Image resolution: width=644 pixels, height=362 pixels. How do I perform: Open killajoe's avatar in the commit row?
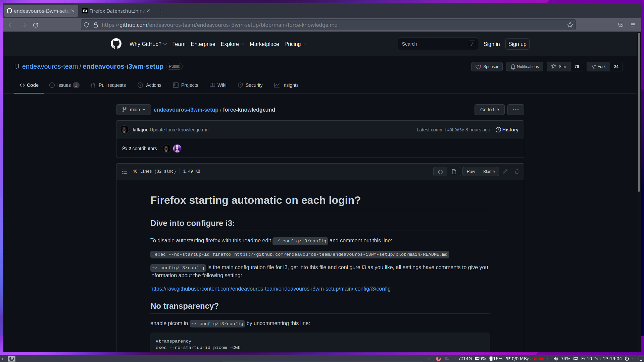[125, 130]
